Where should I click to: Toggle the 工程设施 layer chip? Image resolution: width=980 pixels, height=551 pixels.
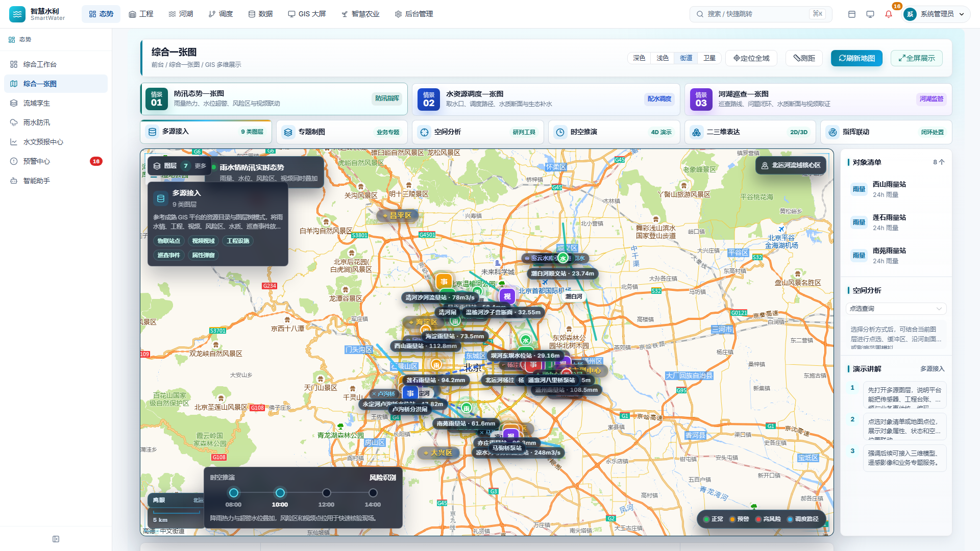[238, 241]
